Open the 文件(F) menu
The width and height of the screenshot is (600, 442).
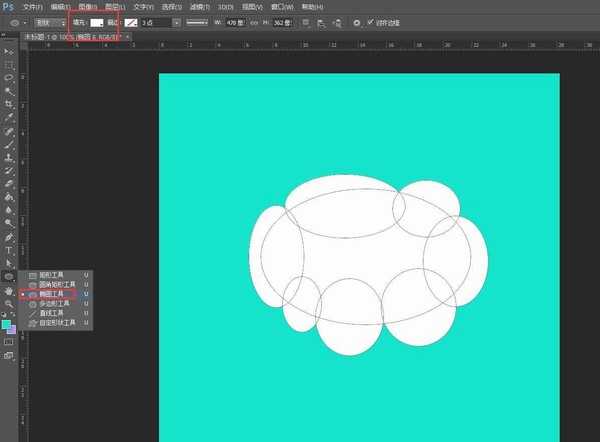point(33,6)
